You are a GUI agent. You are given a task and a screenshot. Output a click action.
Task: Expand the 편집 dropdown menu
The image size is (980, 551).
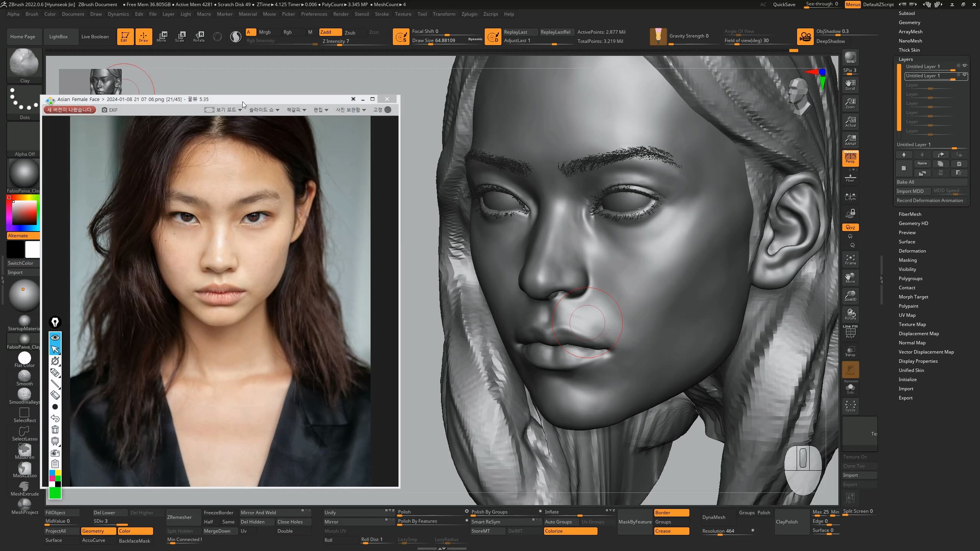(x=321, y=110)
